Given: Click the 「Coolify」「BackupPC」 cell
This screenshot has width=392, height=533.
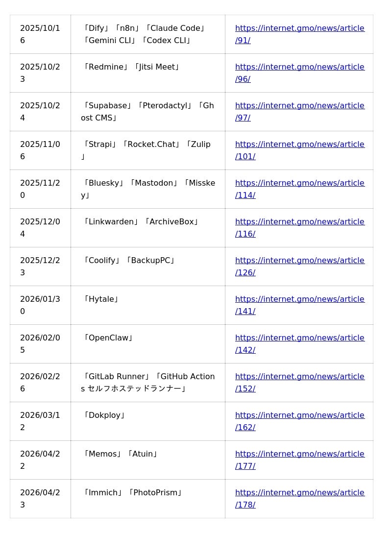Looking at the screenshot, I should (x=129, y=261).
